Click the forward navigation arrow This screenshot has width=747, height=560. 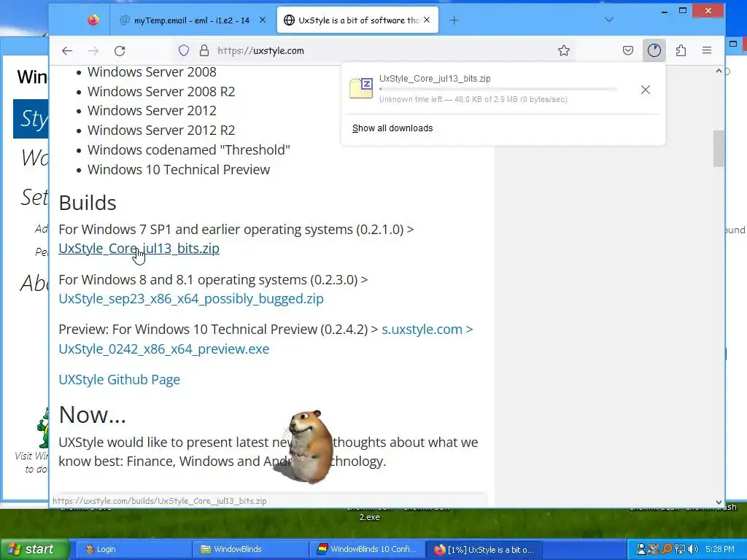(93, 50)
